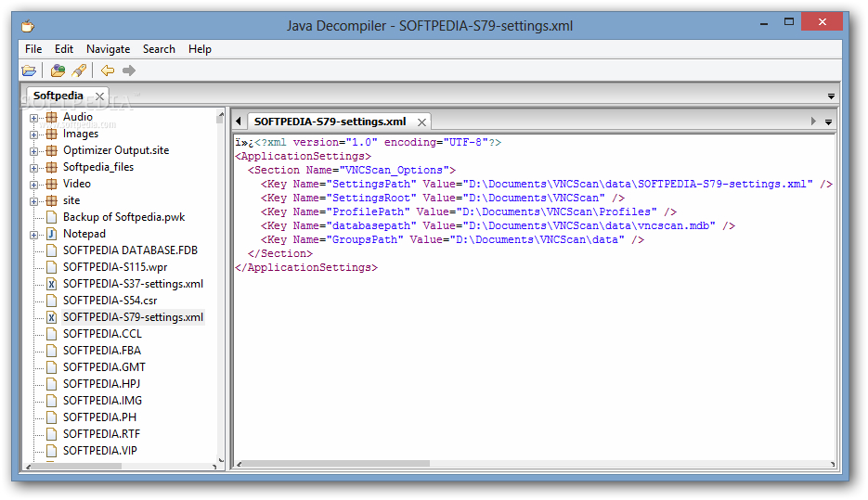Open the project panel tab list dropdown
Viewport: 868px width, 500px height.
pyautogui.click(x=831, y=96)
